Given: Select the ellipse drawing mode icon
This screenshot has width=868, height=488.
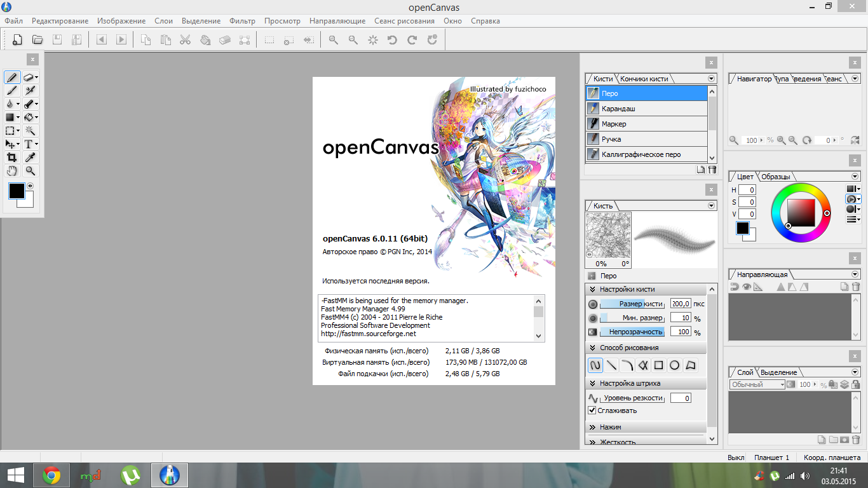Looking at the screenshot, I should point(675,365).
